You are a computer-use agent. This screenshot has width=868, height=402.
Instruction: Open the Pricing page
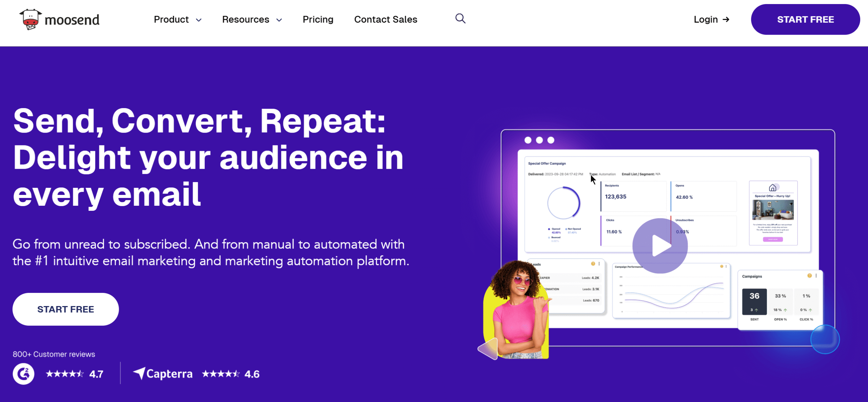(x=318, y=20)
